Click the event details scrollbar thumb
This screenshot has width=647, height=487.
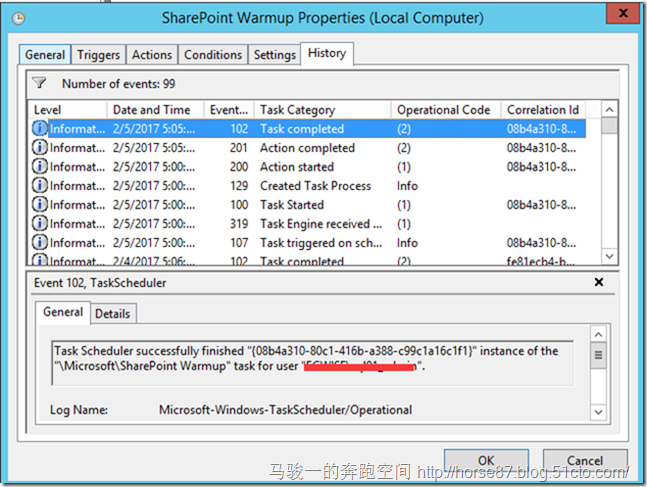[x=598, y=355]
